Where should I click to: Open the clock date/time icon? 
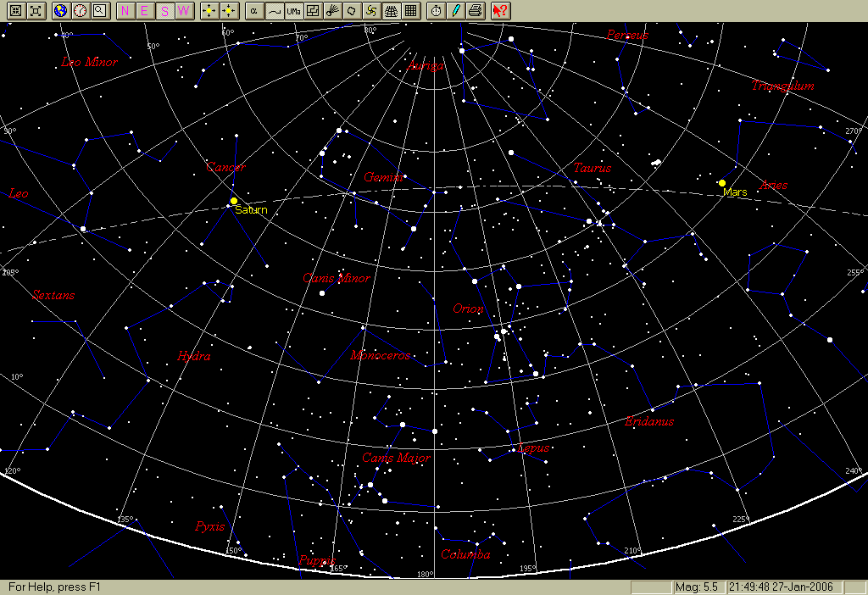coord(81,10)
